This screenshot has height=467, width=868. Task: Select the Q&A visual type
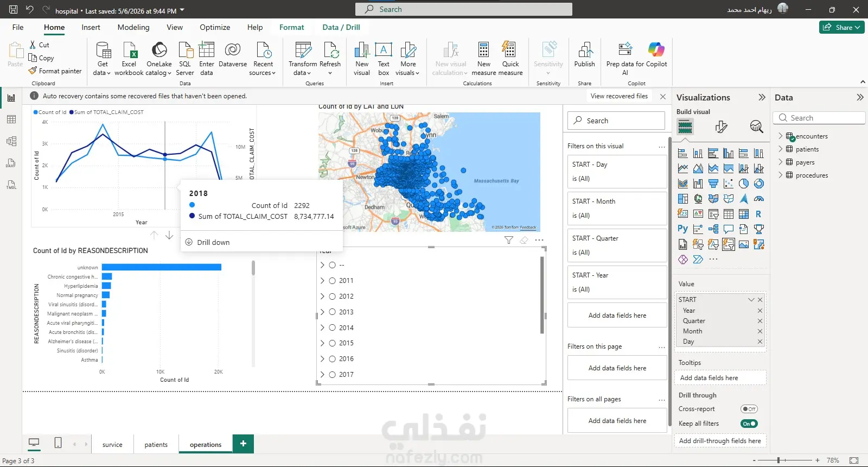(x=729, y=229)
